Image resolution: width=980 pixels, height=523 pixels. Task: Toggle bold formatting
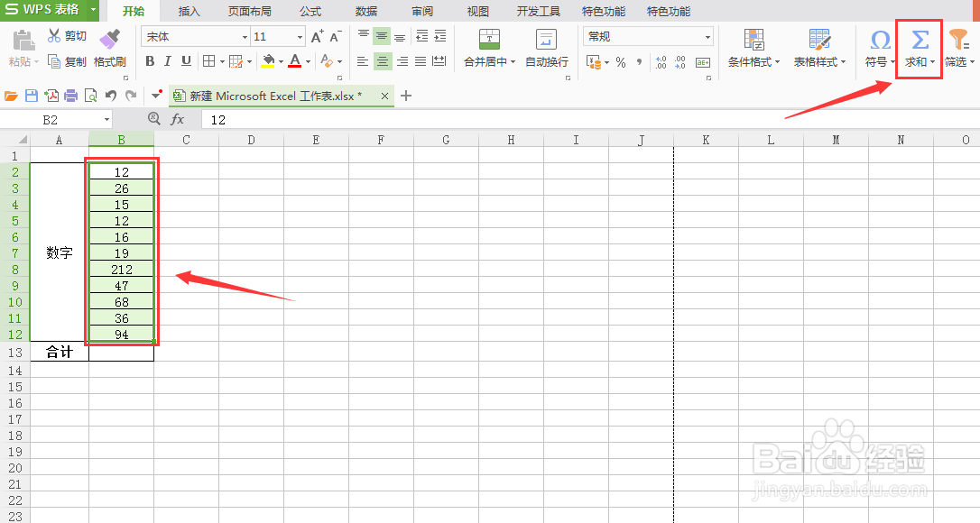150,61
